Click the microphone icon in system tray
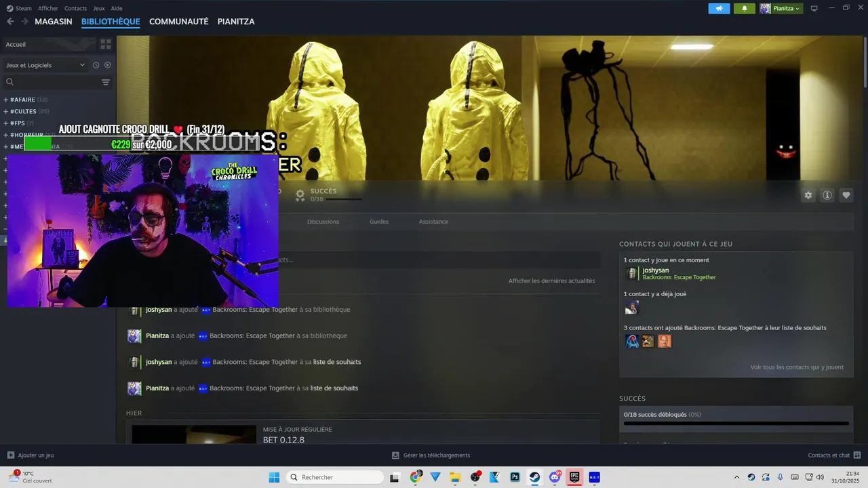 (x=780, y=477)
